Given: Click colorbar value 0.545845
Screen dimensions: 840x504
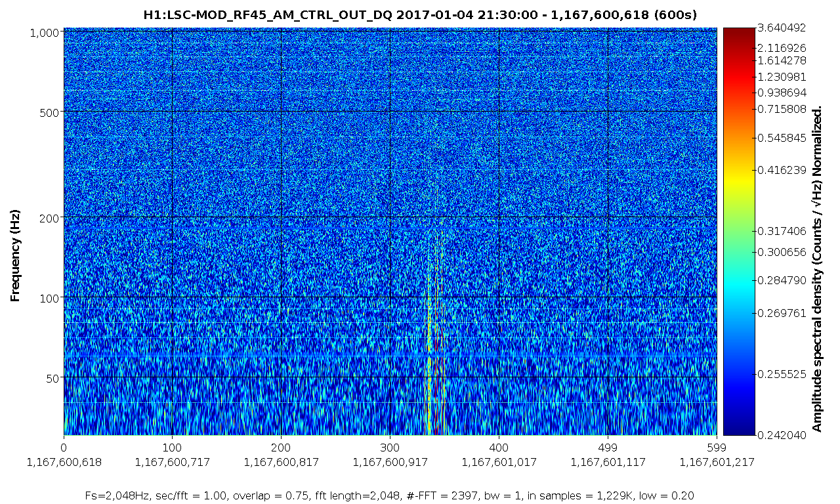Looking at the screenshot, I should (x=781, y=138).
